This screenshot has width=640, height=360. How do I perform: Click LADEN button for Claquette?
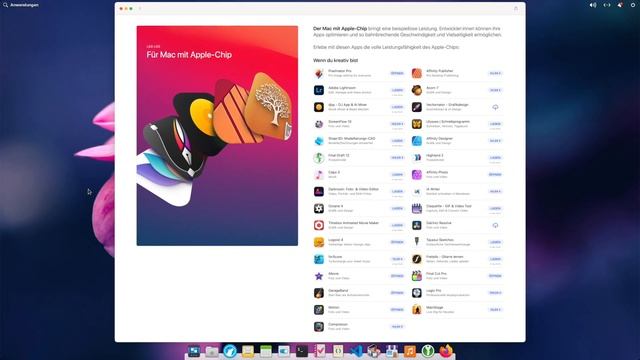click(x=495, y=208)
